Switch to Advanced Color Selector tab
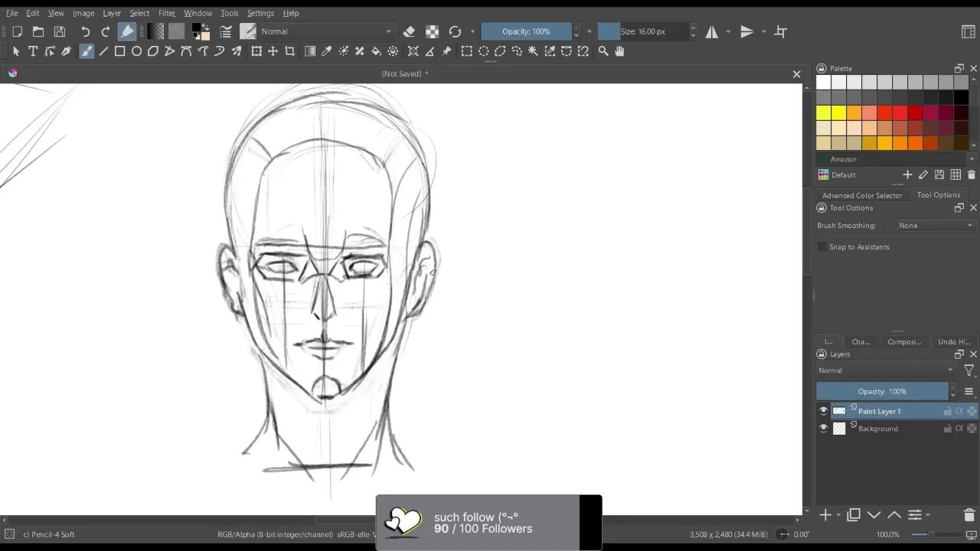Viewport: 980px width, 551px height. (x=862, y=195)
